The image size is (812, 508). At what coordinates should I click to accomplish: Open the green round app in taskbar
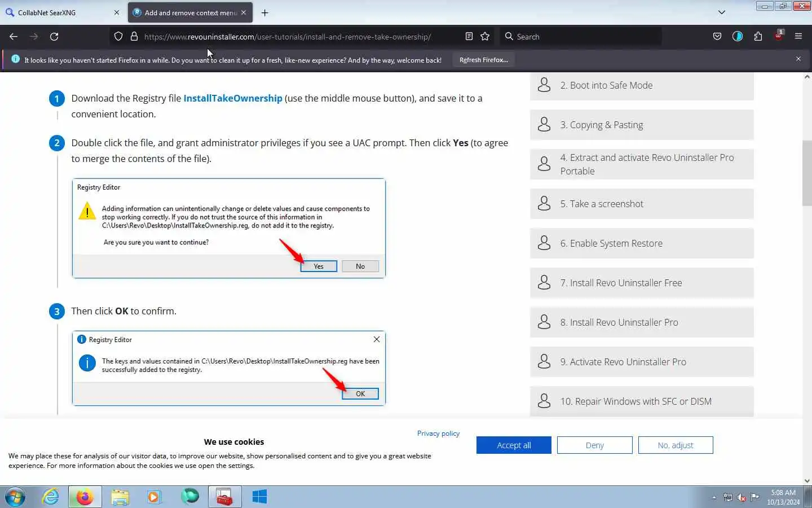pyautogui.click(x=190, y=497)
